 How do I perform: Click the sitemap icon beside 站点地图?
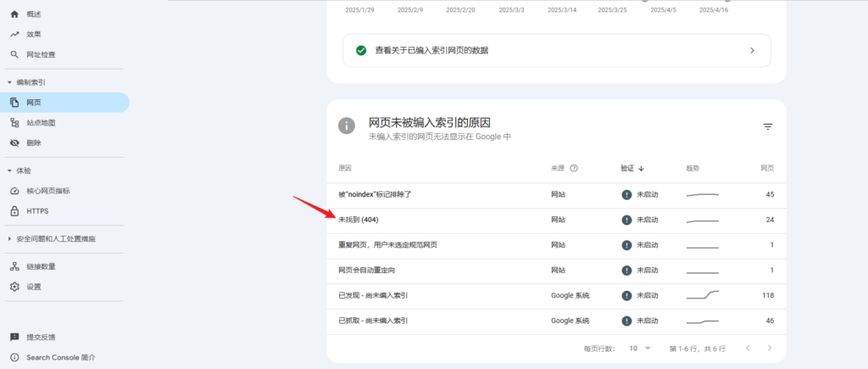14,123
